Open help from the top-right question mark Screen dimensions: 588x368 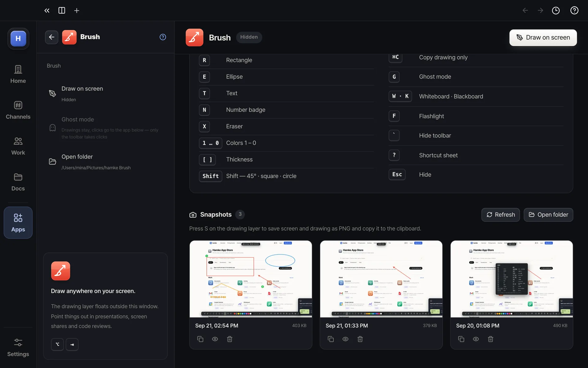tap(574, 10)
